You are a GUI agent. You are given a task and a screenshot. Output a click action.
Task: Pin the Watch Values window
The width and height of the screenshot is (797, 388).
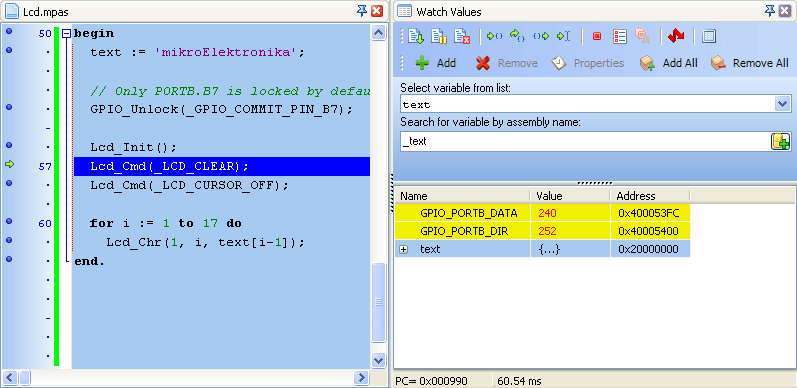coord(770,11)
